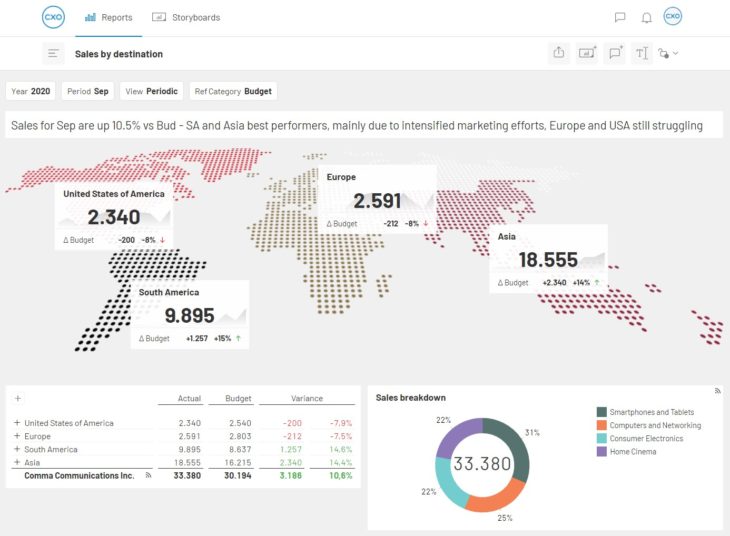Switch to the Storyboards tab
This screenshot has height=536, width=730.
[186, 17]
